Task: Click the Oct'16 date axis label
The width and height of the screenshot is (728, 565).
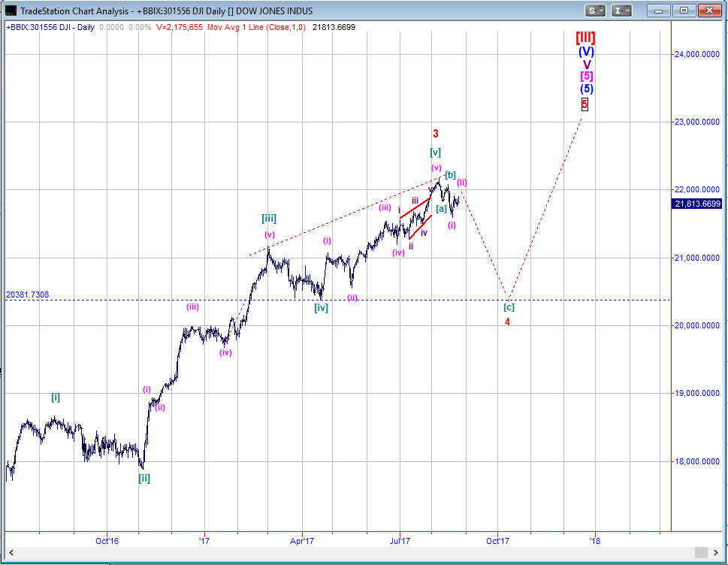Action: pos(107,541)
